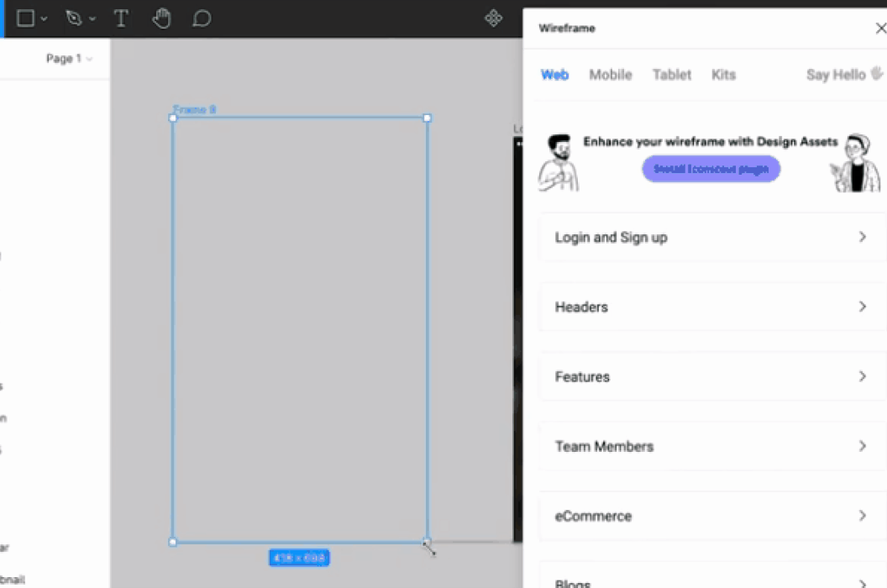Select the Hand tool
Image resolution: width=887 pixels, height=588 pixels.
pos(161,18)
